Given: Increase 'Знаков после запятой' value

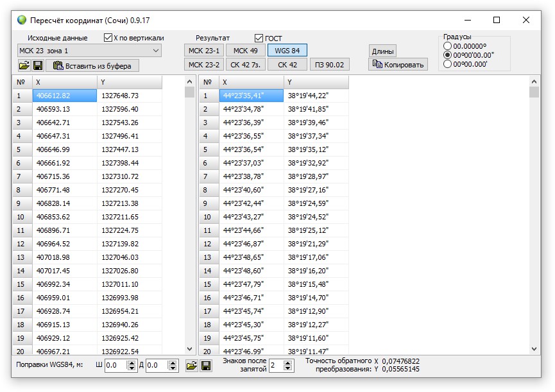Looking at the screenshot, I should click(x=287, y=362).
